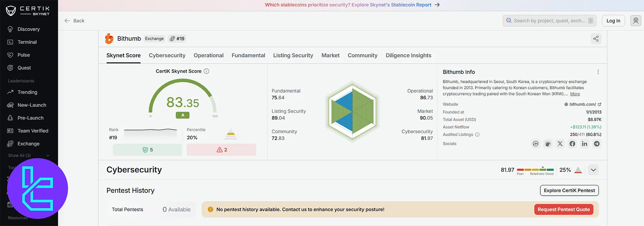Click the CertiK Skynet Score info icon
Image resolution: width=644 pixels, height=226 pixels.
pos(206,71)
